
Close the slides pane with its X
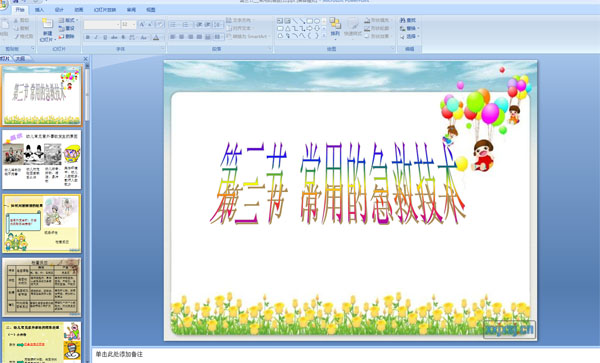85,59
